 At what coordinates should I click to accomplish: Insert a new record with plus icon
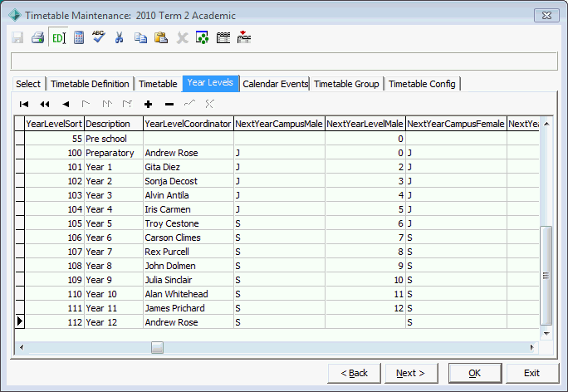click(148, 105)
